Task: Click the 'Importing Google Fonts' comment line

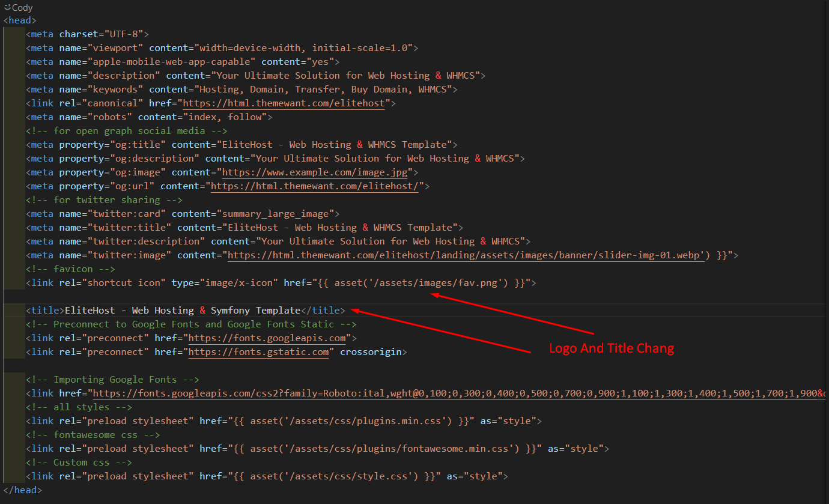Action: [112, 380]
